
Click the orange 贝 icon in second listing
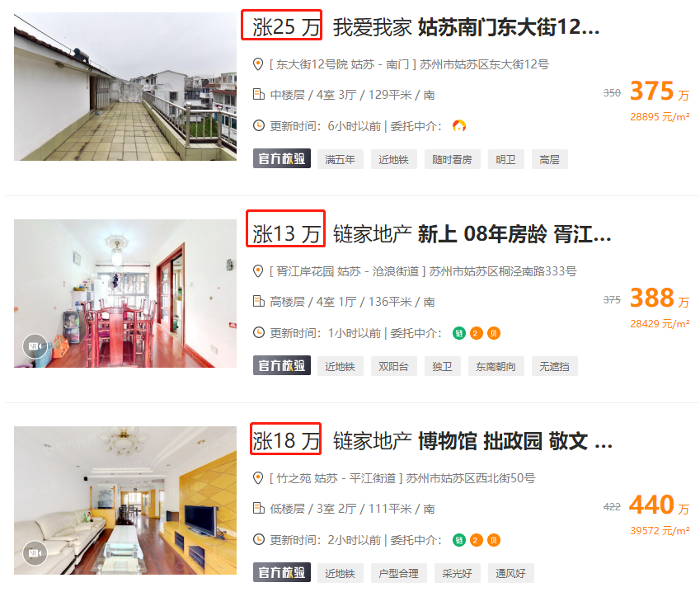[x=493, y=333]
